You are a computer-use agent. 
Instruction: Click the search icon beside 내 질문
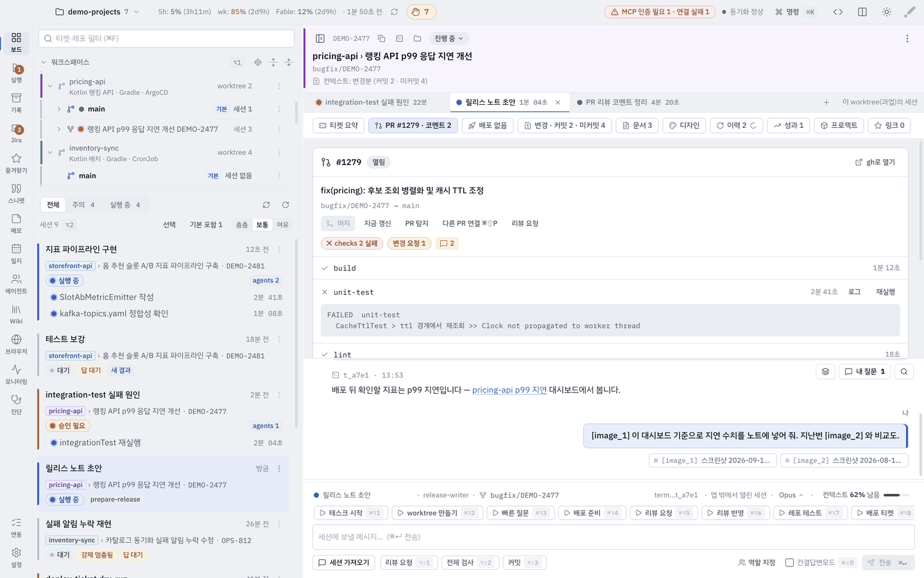point(904,371)
